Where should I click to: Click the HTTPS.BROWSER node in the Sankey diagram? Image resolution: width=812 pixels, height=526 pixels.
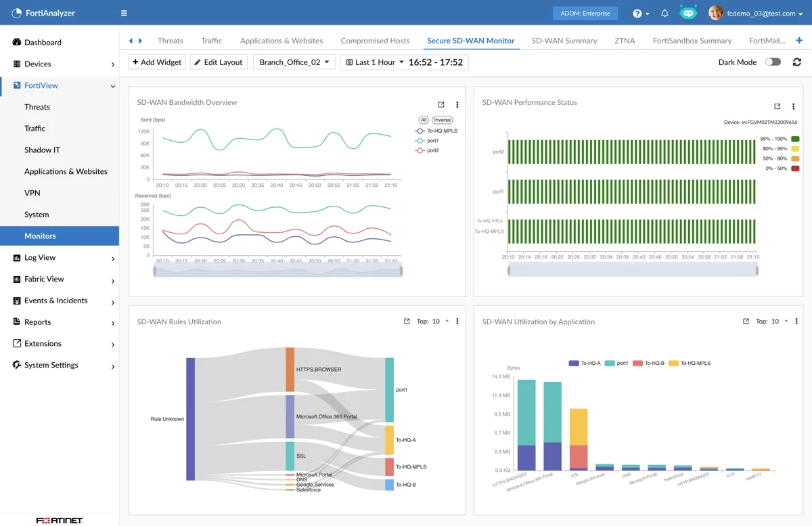[x=290, y=370]
